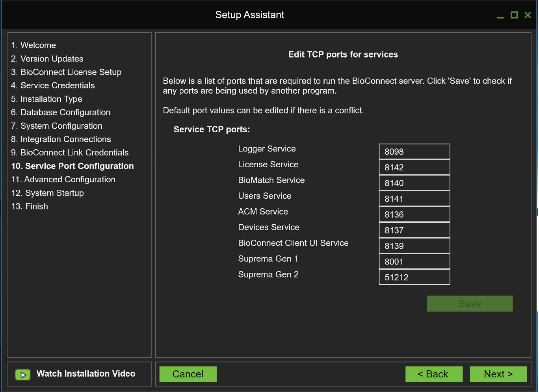Open Integration Connections step
This screenshot has width=539, height=392.
(61, 139)
